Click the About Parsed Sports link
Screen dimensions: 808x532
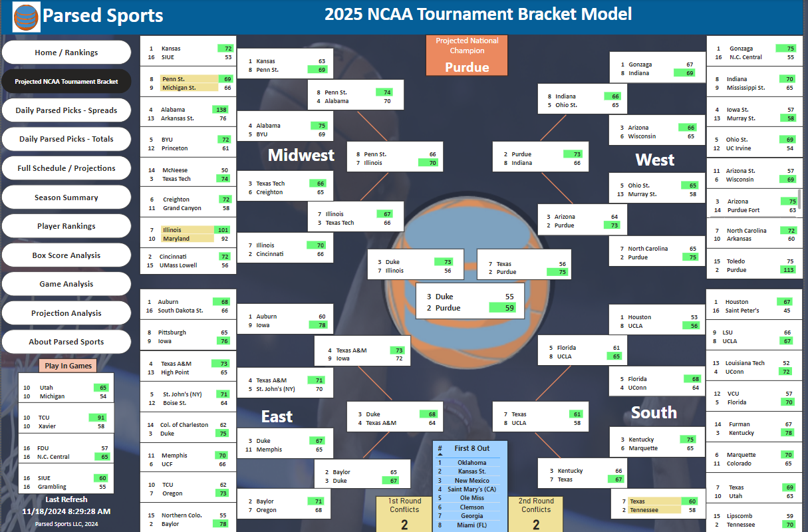pyautogui.click(x=67, y=342)
